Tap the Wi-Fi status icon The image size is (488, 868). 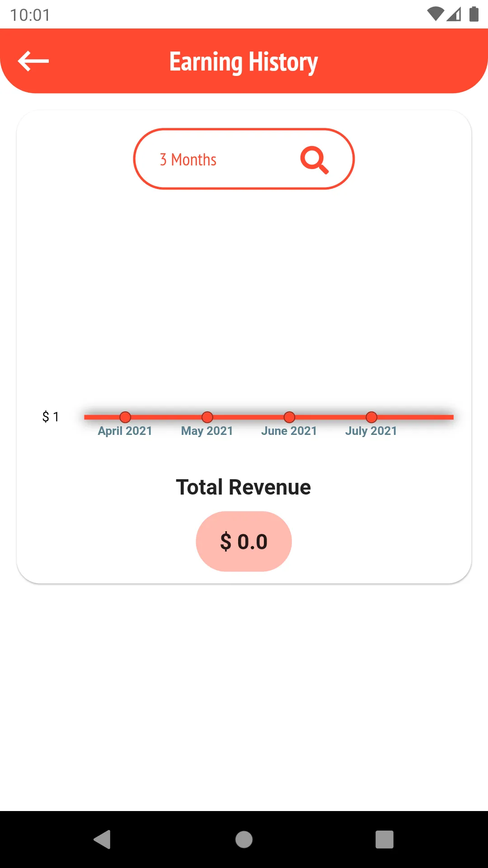pos(436,14)
